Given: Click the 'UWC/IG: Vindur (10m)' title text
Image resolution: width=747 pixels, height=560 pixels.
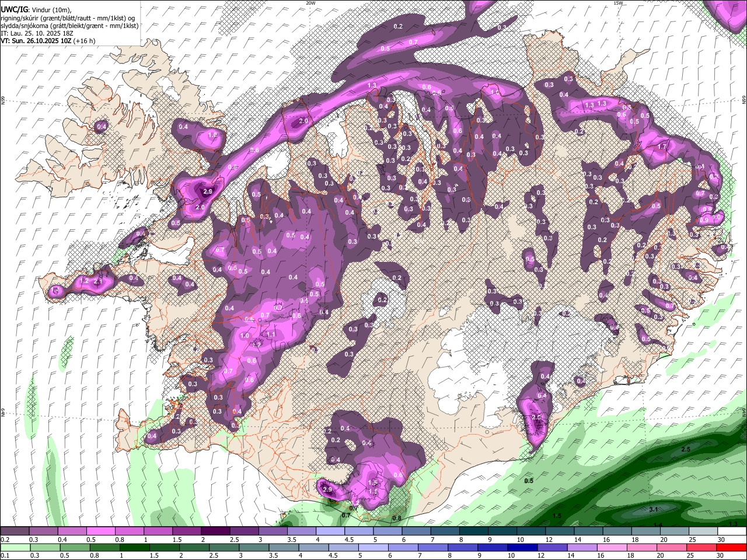Looking at the screenshot, I should (x=36, y=9).
